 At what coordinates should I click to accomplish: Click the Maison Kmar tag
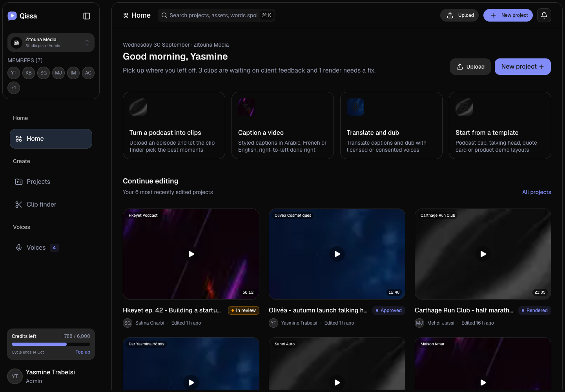pos(432,344)
